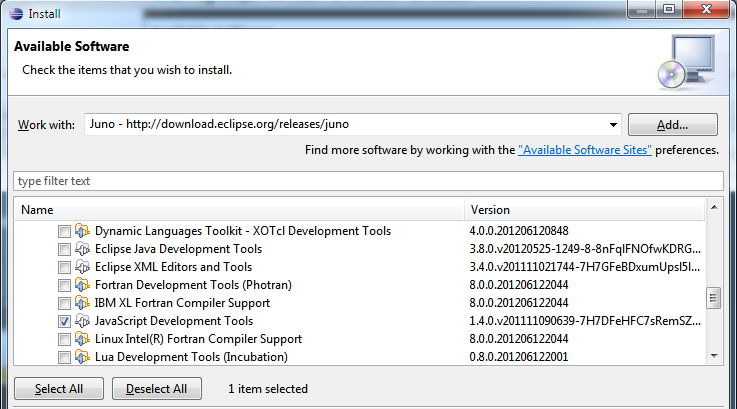Click the Eclipse logo in title bar
Viewport: 737px width, 409px height.
click(x=16, y=14)
